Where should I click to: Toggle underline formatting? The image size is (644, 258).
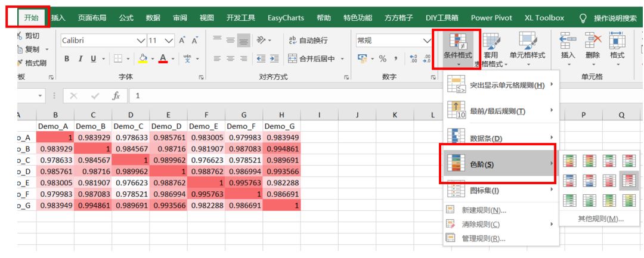[93, 59]
